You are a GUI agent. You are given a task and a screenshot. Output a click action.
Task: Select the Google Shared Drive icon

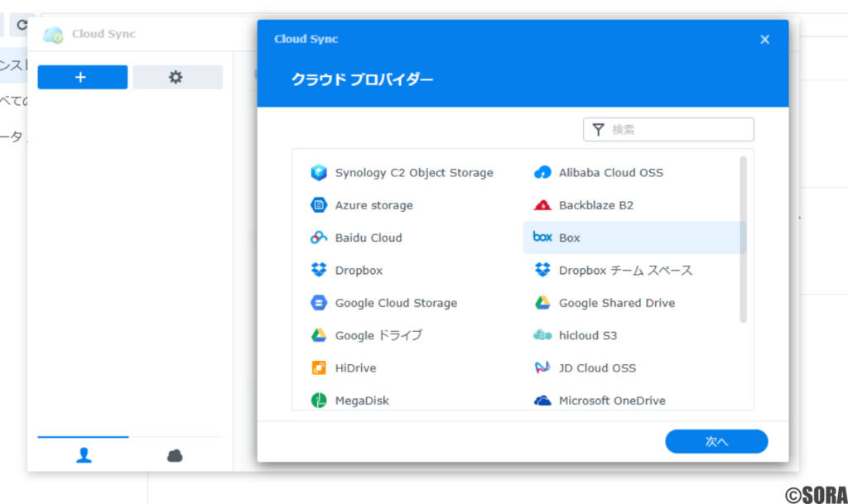(x=542, y=303)
